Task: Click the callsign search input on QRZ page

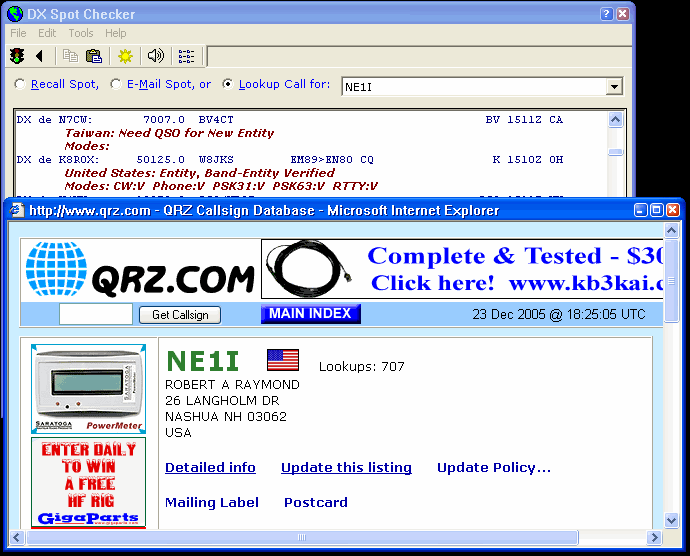Action: (96, 314)
